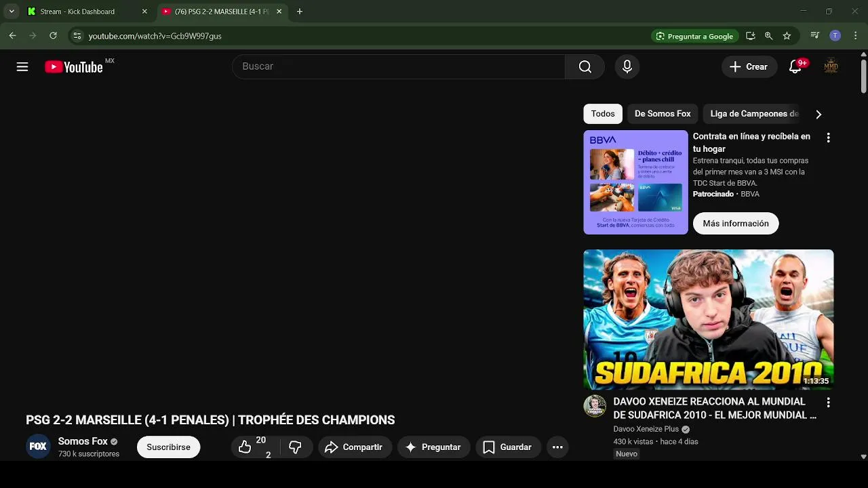Focus the Buscar search field
The width and height of the screenshot is (868, 488).
[399, 66]
